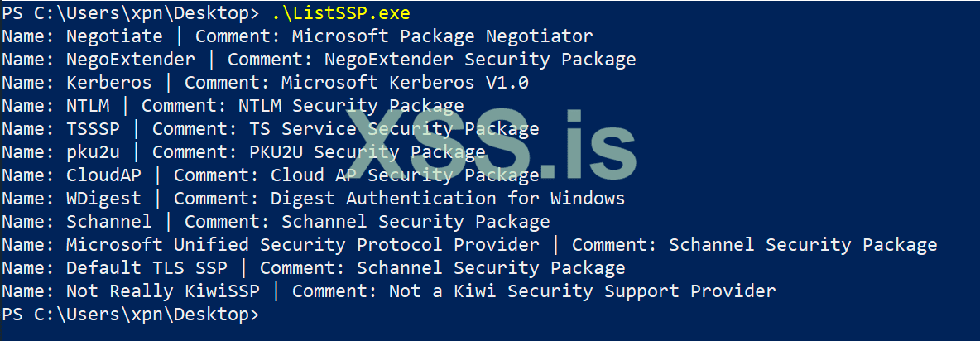Select the NTLM package name
Screen dimensions: 980x341
coord(88,106)
